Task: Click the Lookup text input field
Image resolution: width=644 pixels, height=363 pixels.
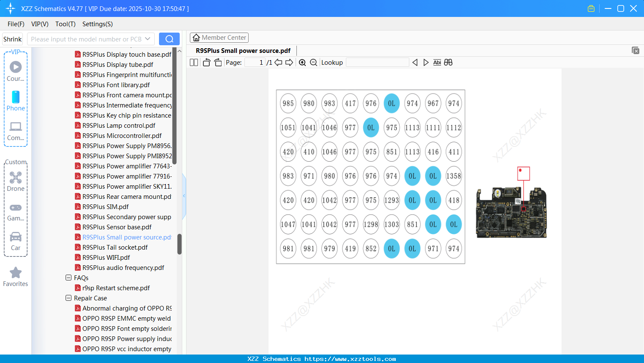Action: pyautogui.click(x=377, y=63)
